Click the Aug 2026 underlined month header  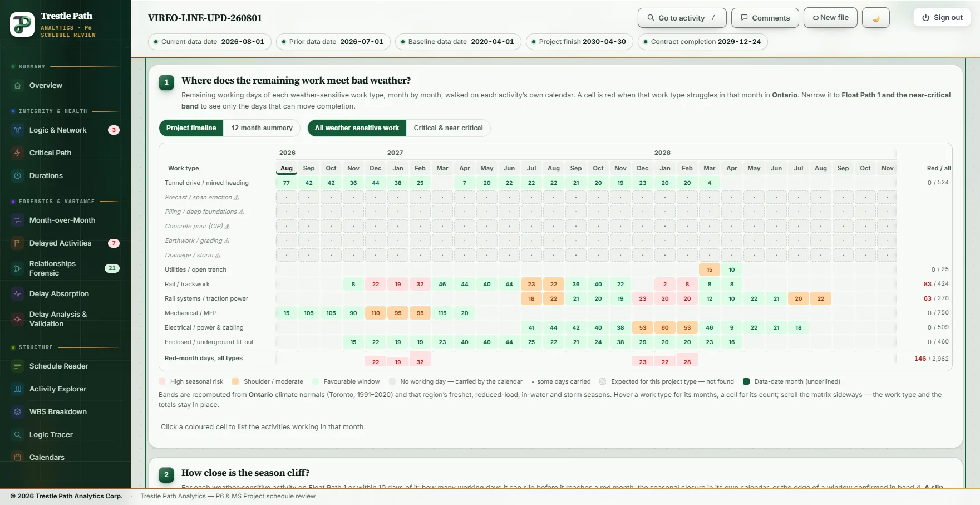[x=287, y=168]
